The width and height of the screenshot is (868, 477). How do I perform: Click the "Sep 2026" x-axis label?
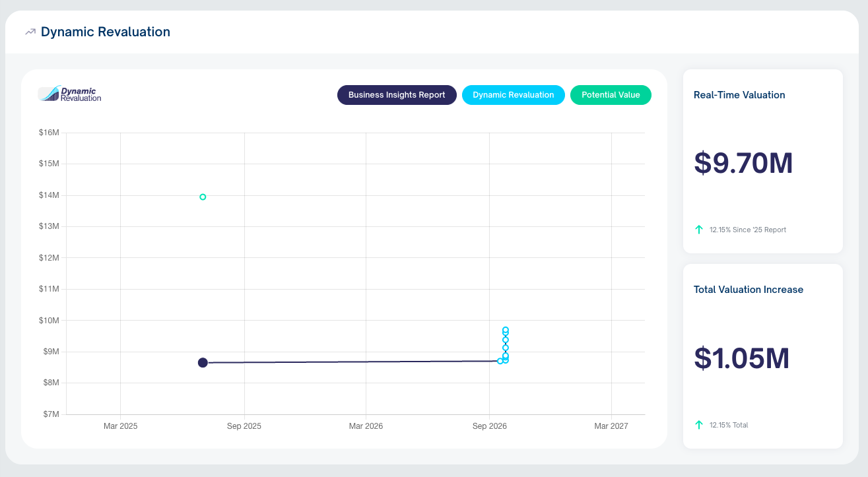click(x=490, y=426)
